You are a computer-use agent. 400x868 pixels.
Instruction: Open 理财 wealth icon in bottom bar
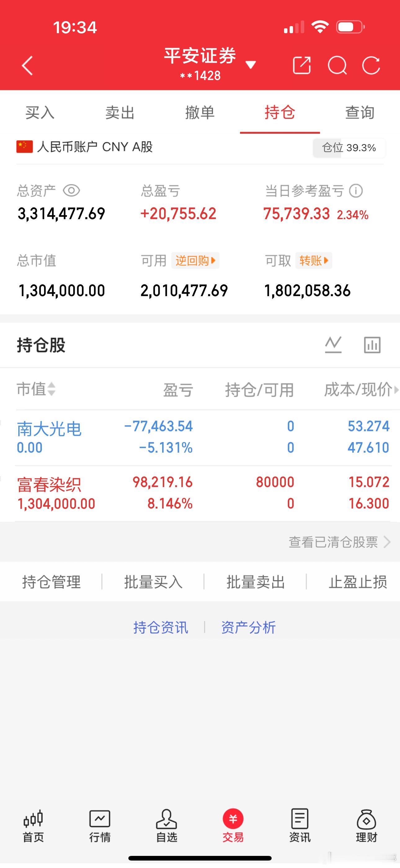pyautogui.click(x=366, y=826)
